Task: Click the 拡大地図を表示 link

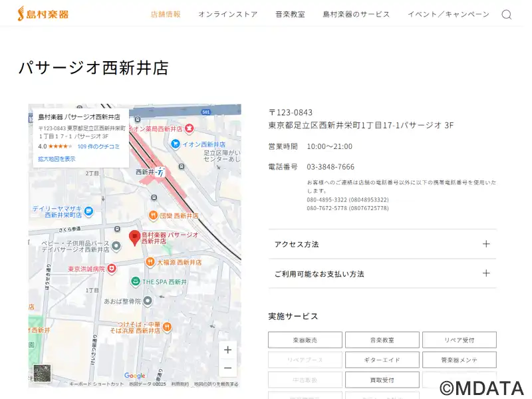Action: pos(57,159)
